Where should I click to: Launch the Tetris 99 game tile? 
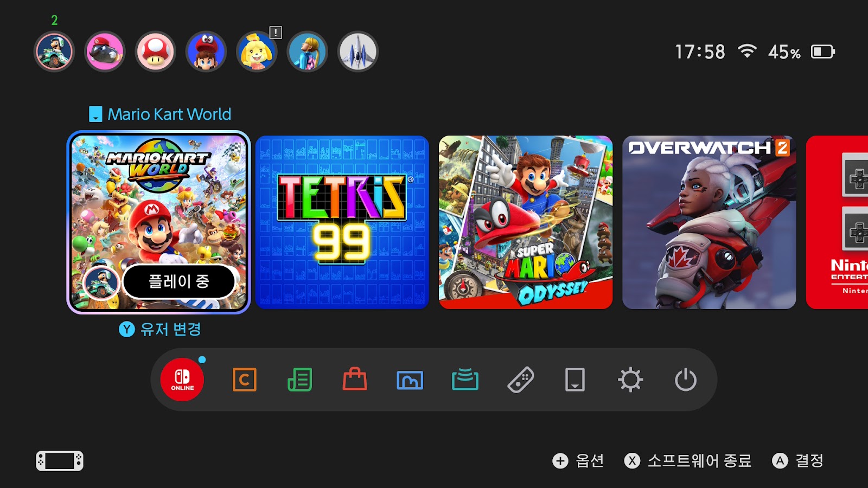[342, 222]
